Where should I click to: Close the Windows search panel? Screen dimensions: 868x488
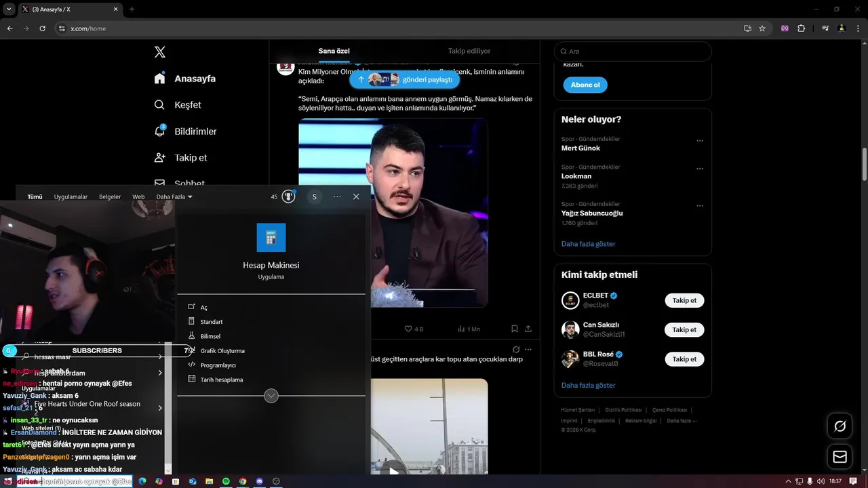[x=356, y=197]
